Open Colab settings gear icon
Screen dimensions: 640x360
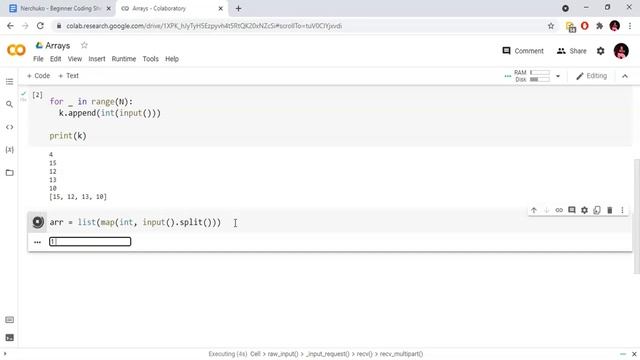coord(600,51)
